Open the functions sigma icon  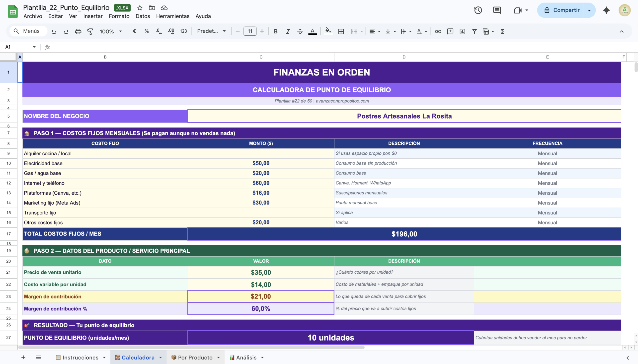point(502,32)
